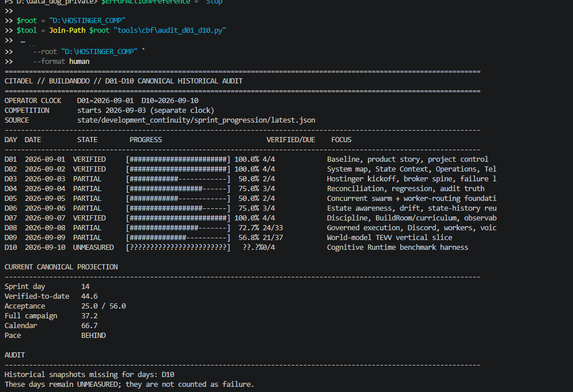
Task: Click the FOCUS column header
Action: tap(341, 140)
